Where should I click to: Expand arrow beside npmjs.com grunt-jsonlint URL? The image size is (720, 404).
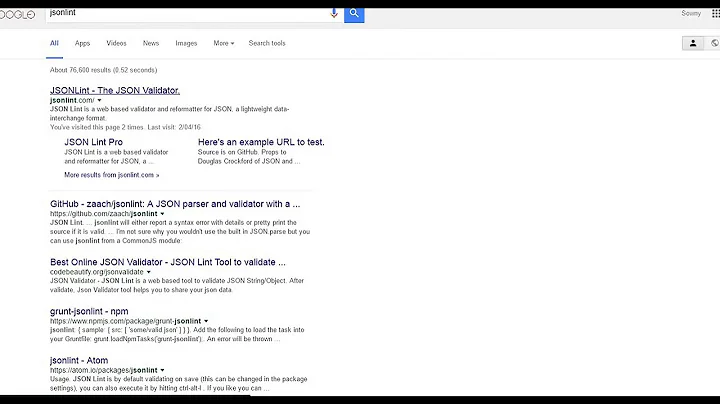click(206, 321)
